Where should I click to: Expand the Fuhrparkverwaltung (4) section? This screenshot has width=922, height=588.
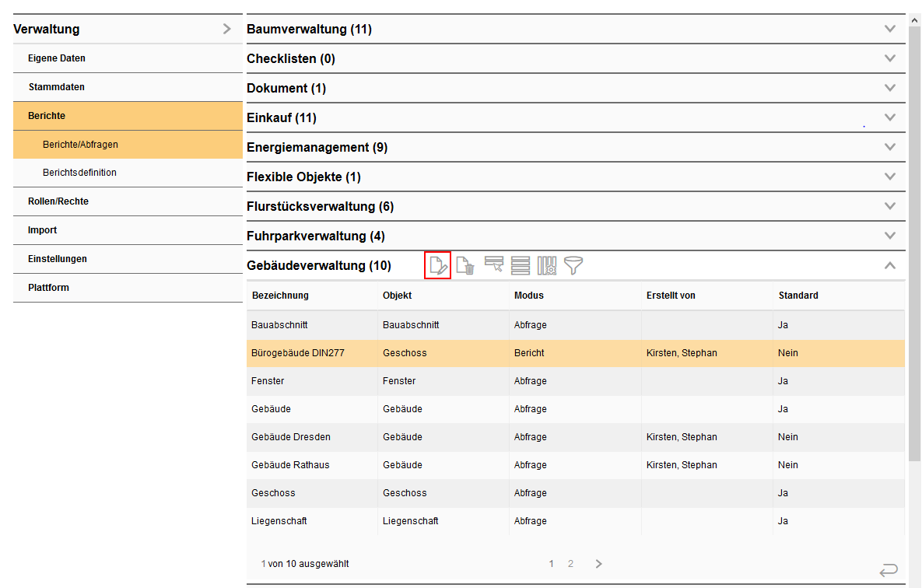coord(890,236)
